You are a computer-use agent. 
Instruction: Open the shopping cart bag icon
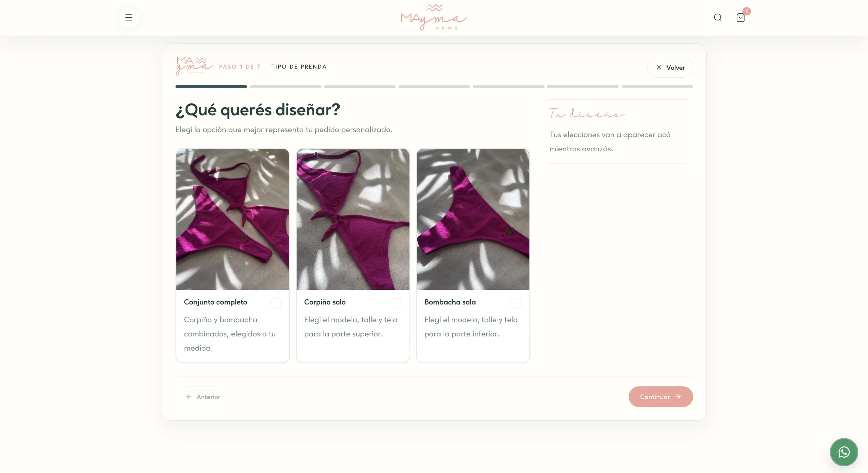click(x=740, y=17)
